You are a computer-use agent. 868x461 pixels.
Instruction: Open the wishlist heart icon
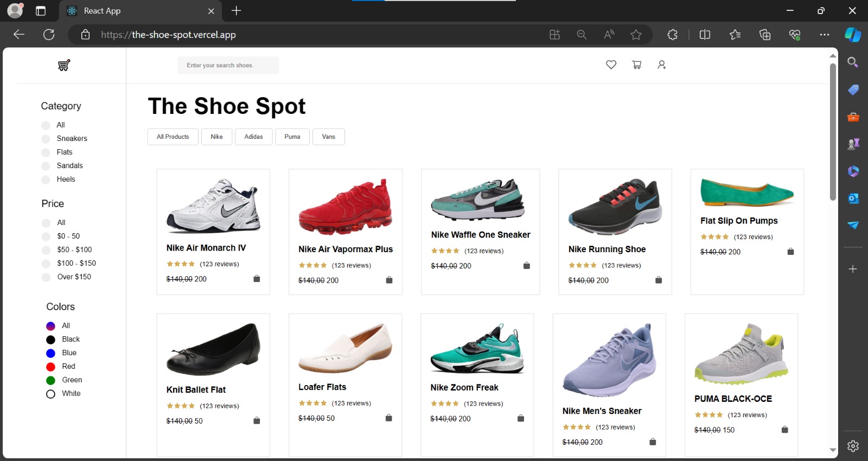coord(611,65)
